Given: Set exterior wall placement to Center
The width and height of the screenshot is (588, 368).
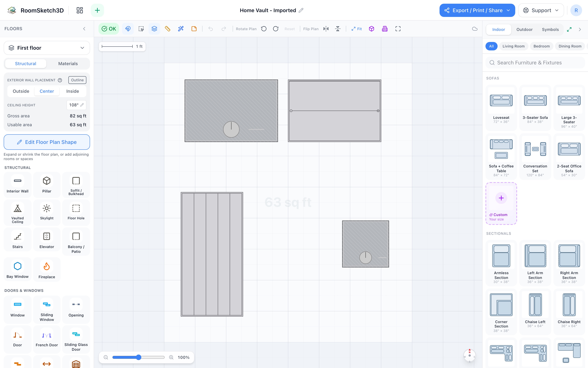Looking at the screenshot, I should [x=47, y=91].
